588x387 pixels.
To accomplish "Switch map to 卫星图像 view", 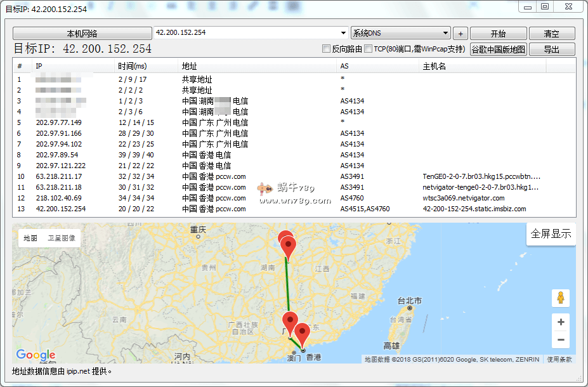I will pos(61,238).
